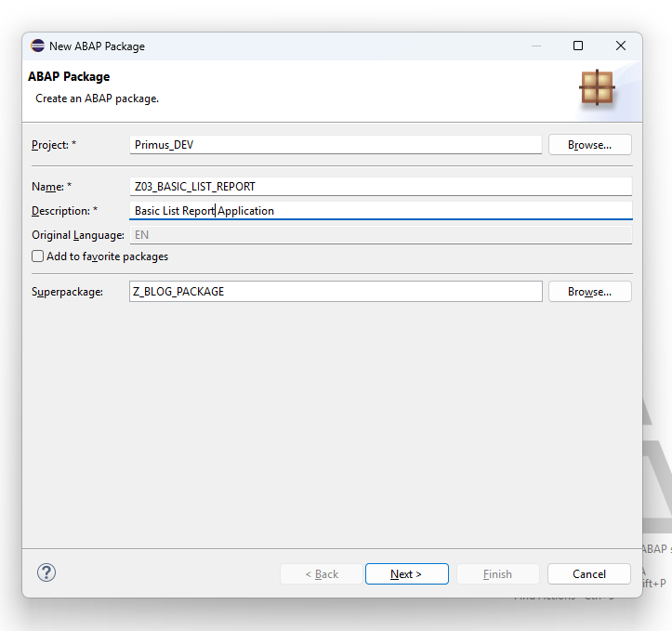This screenshot has height=631, width=672.
Task: Click the 'Superpackage:' label
Action: coord(67,292)
